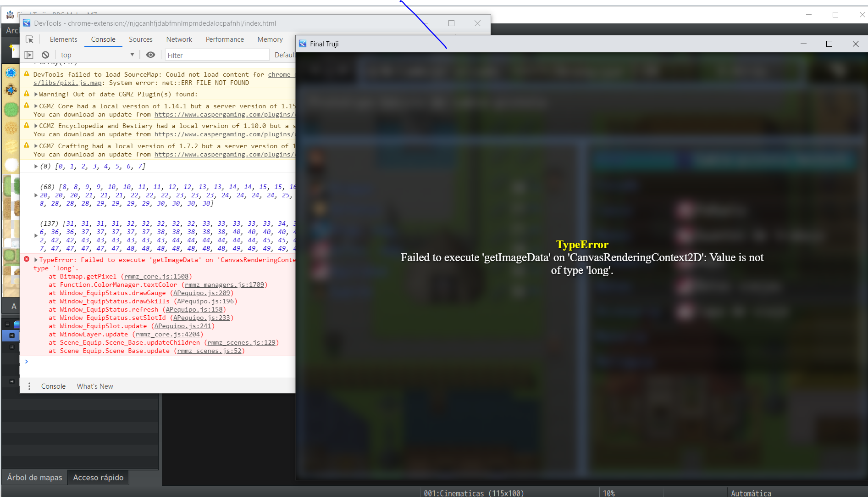Expand the highlighted map tree entry
The width and height of the screenshot is (868, 497).
(x=12, y=335)
